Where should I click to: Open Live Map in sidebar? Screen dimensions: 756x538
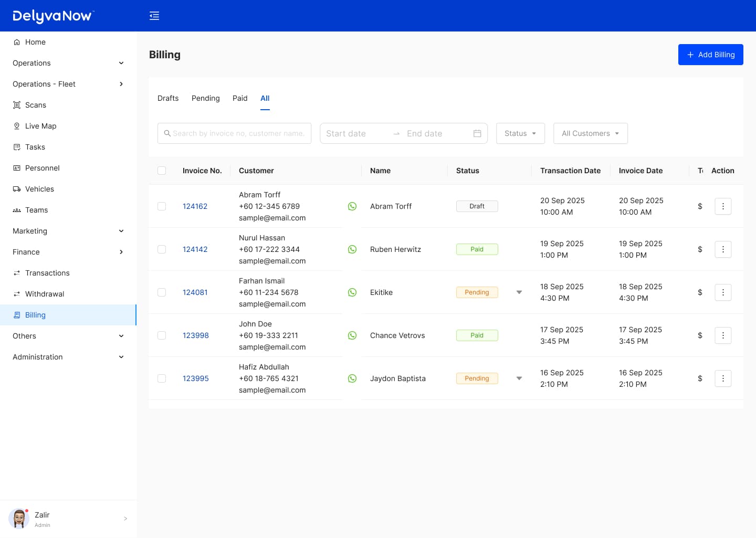(x=68, y=126)
